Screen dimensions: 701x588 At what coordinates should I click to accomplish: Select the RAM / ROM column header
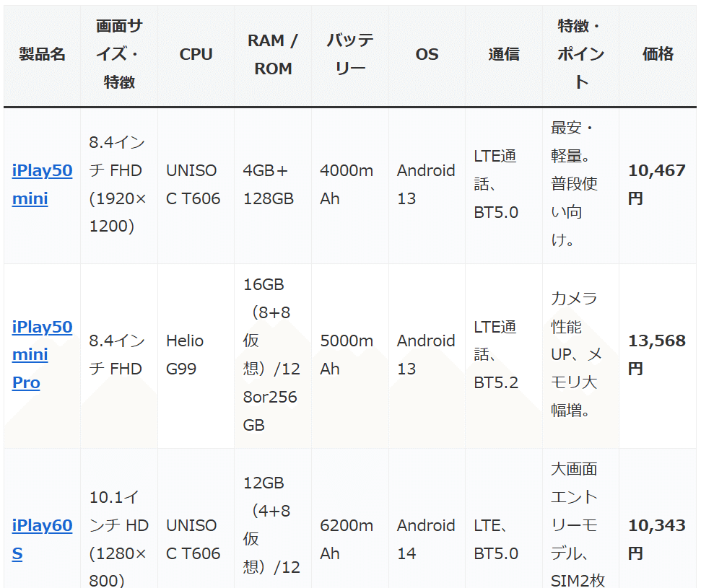[x=273, y=55]
